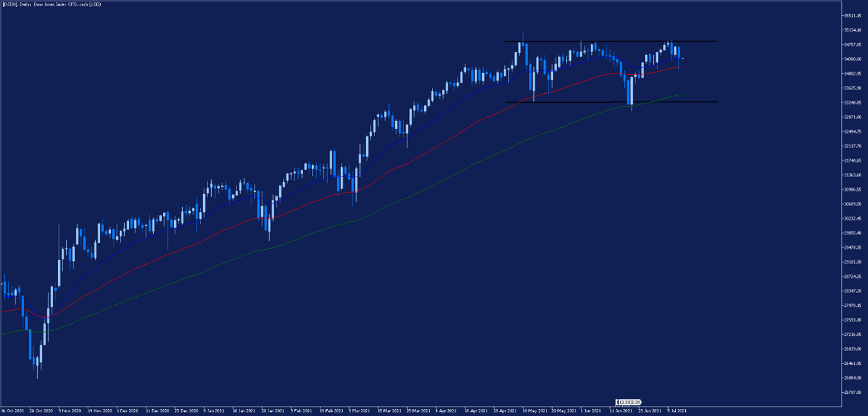Click the 18 Jan 2021 date on time axis
Image resolution: width=868 pixels, height=416 pixels.
click(245, 410)
